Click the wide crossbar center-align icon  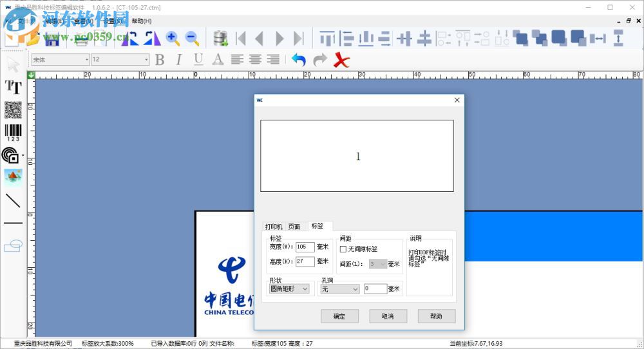pyautogui.click(x=424, y=39)
